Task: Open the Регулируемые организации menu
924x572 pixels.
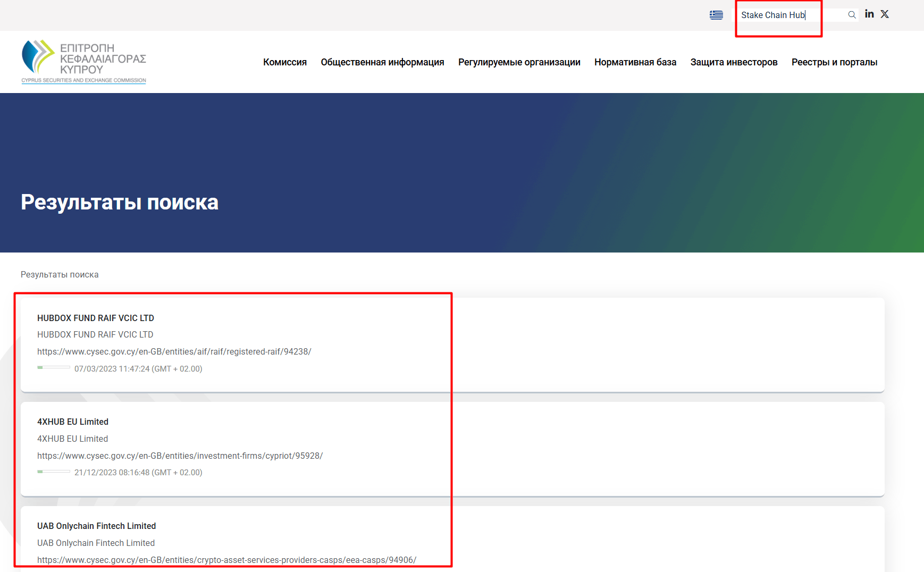Action: [519, 62]
